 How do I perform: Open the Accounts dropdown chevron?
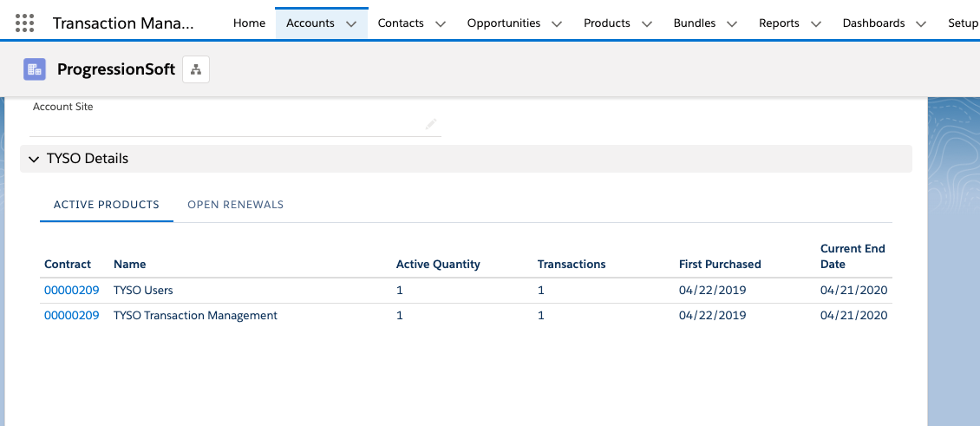[351, 24]
